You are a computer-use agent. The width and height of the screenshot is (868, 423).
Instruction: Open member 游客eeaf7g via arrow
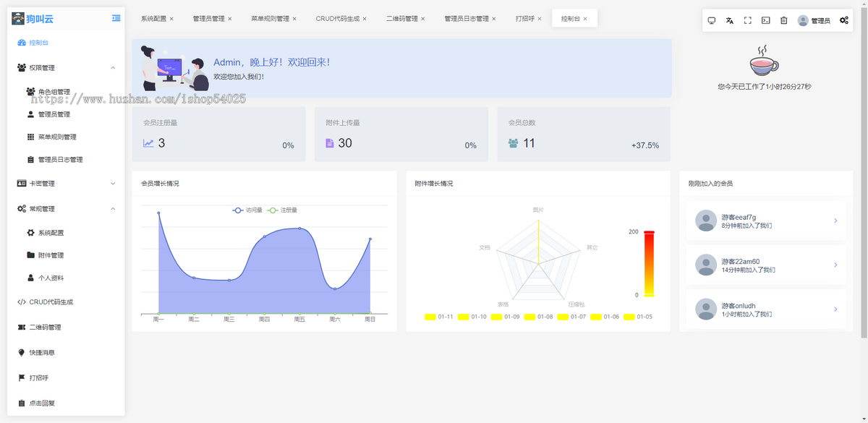click(x=835, y=221)
